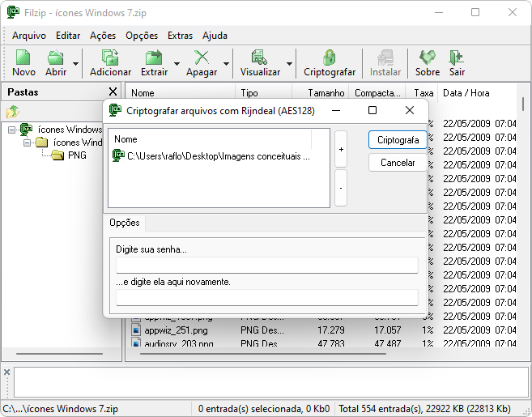This screenshot has width=532, height=417.
Task: Open the Opções menu
Action: pyautogui.click(x=142, y=36)
